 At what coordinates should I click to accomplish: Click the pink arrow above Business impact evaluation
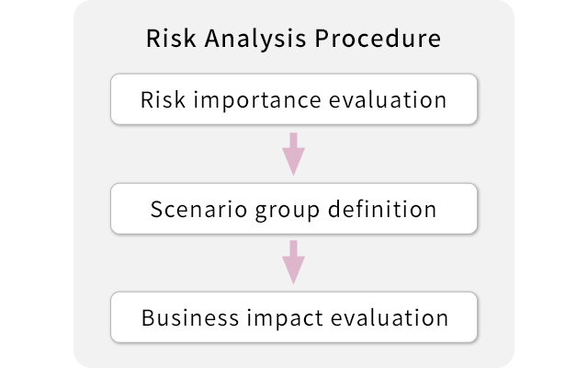[x=294, y=262]
